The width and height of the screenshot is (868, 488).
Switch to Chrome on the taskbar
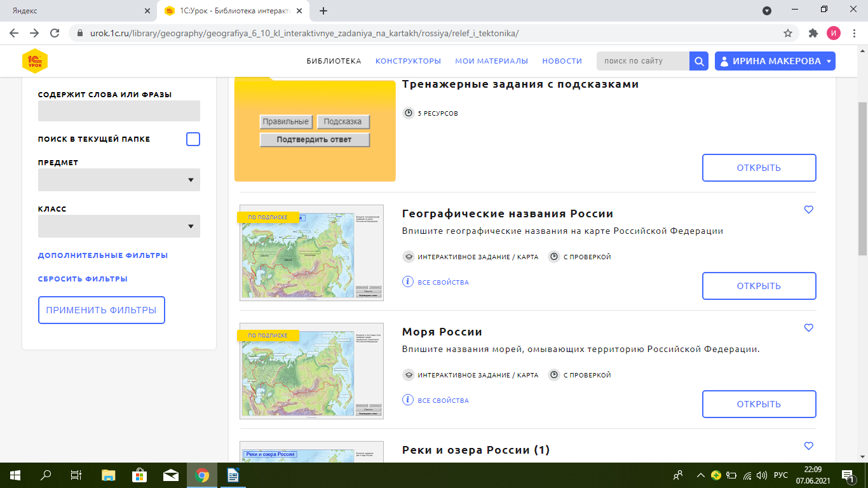click(x=202, y=475)
